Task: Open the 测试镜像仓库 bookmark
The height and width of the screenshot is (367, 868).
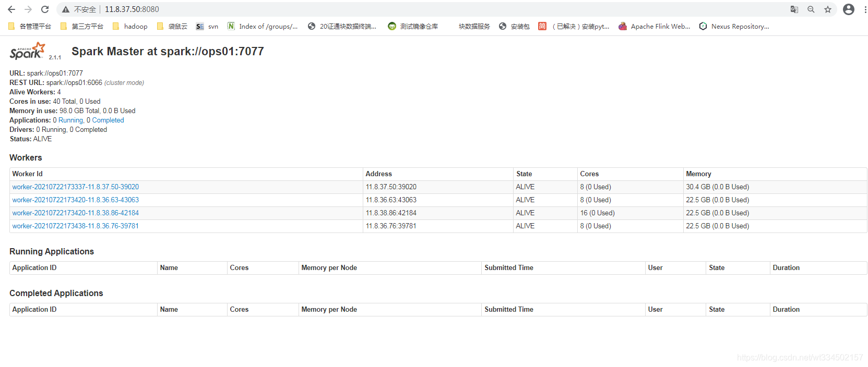Action: point(413,26)
